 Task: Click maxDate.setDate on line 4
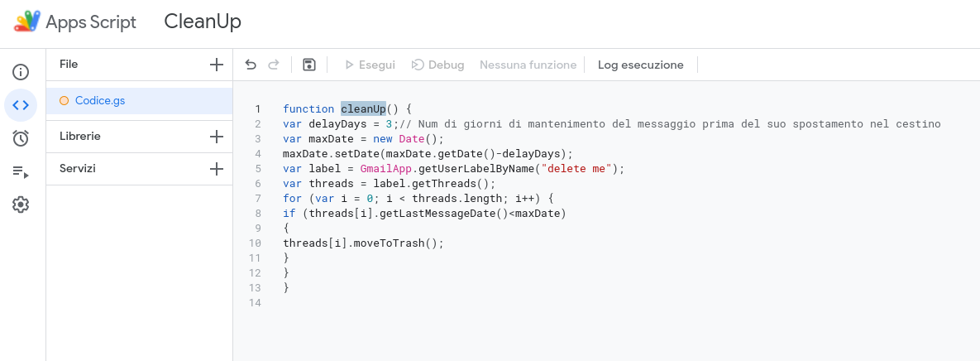pyautogui.click(x=332, y=154)
